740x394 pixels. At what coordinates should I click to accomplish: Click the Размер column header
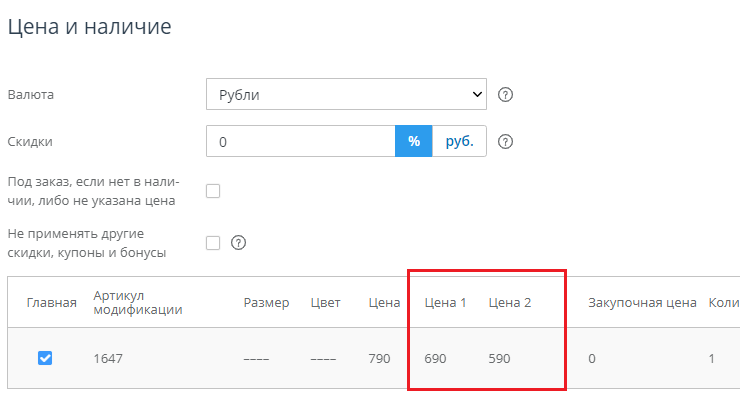266,303
